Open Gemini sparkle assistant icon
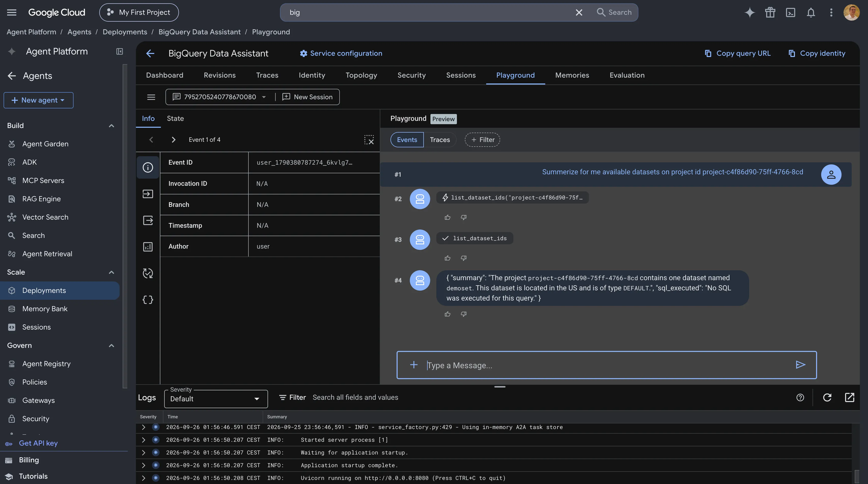 (749, 12)
